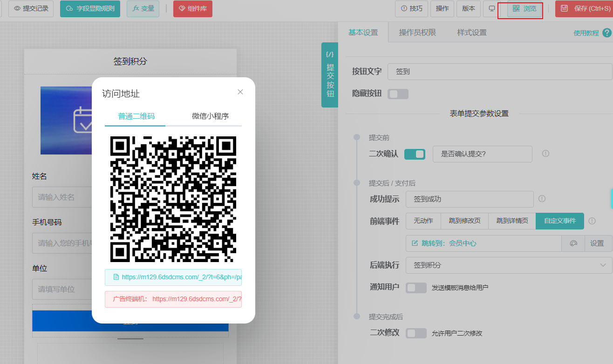
Task: Open the 版本 version button
Action: click(x=469, y=8)
